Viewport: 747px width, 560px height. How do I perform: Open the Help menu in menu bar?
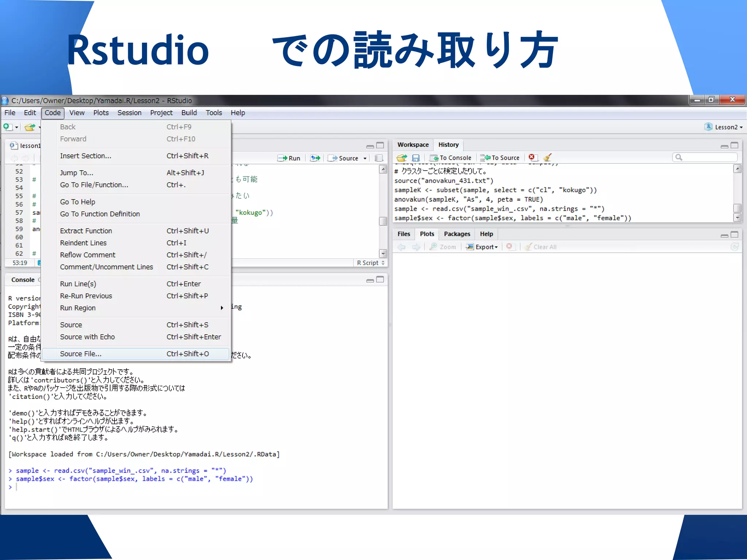[x=238, y=113]
